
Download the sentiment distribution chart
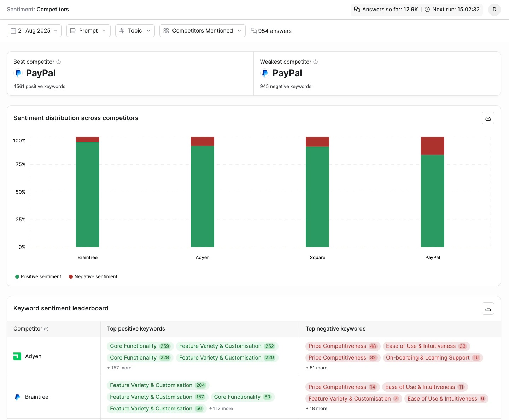[488, 118]
